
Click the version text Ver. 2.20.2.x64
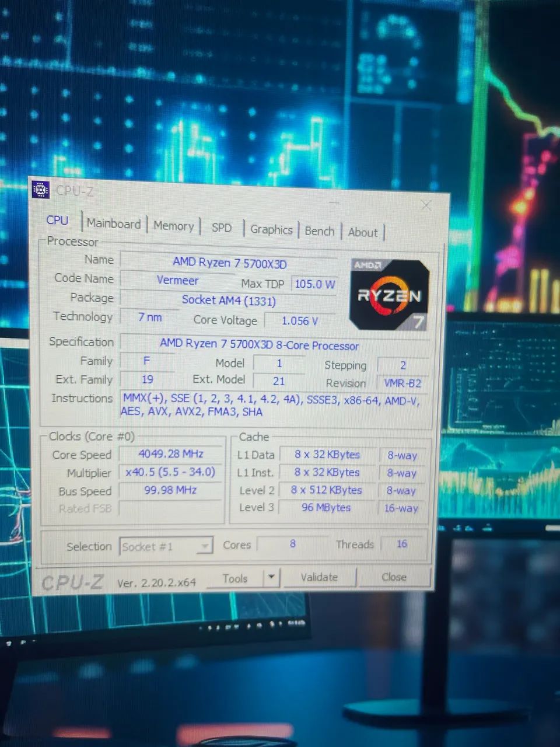click(x=156, y=582)
